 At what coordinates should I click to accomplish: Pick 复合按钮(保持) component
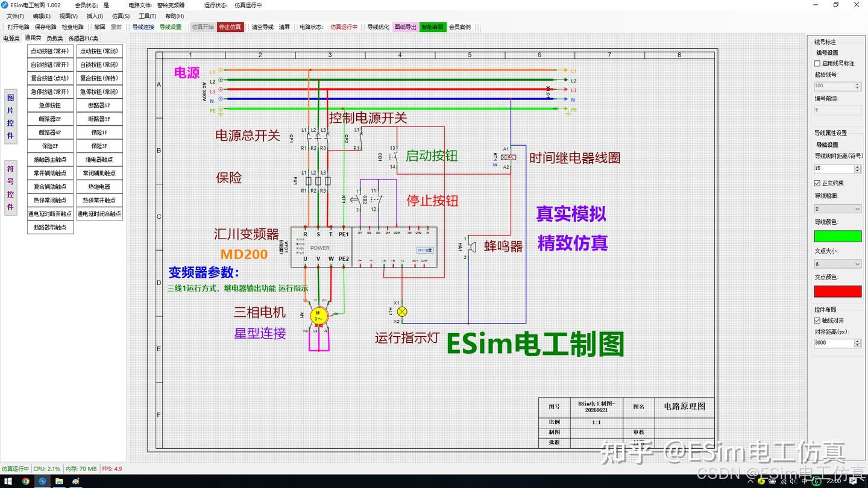click(99, 78)
